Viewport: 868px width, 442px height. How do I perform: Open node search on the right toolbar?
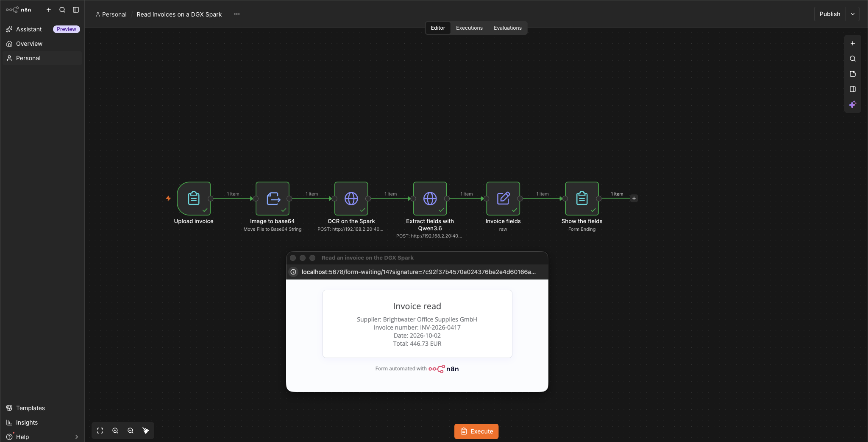click(x=853, y=59)
